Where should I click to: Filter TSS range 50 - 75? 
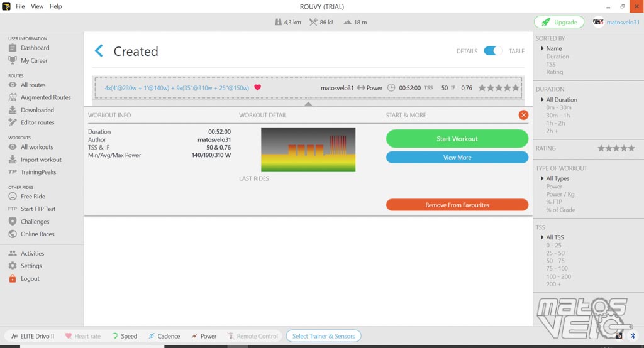(555, 261)
